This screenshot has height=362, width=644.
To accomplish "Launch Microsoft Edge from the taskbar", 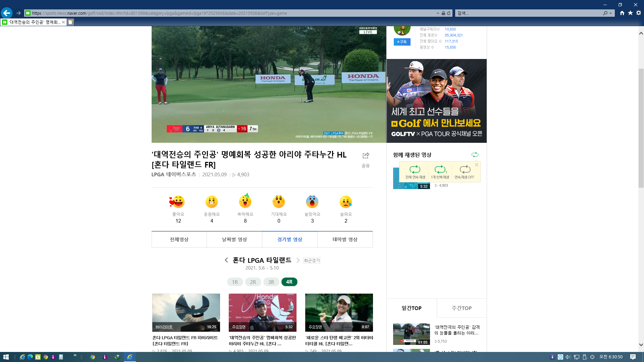I will click(x=30, y=357).
